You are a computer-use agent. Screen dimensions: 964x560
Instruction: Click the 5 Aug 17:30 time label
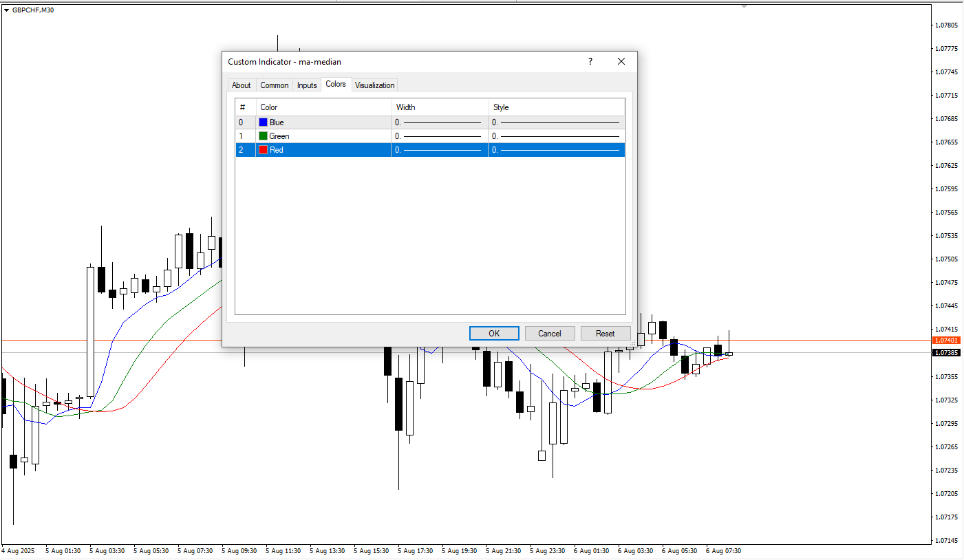point(415,551)
